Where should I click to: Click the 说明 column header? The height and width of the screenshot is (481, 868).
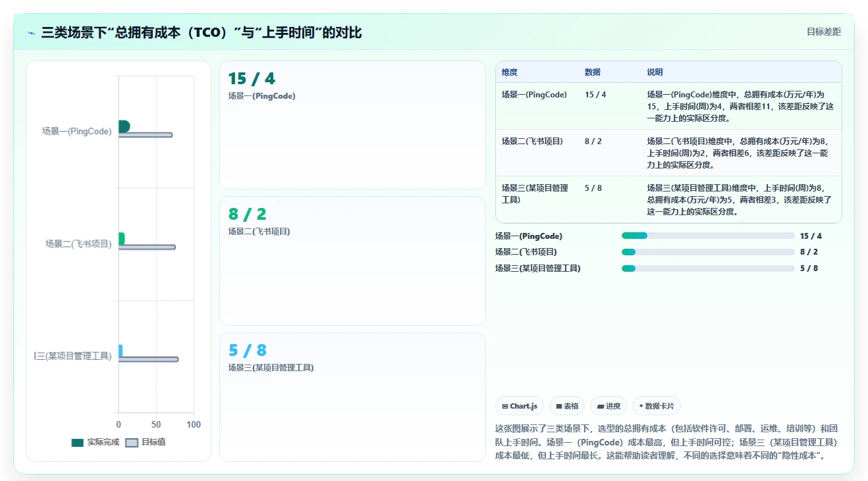655,72
